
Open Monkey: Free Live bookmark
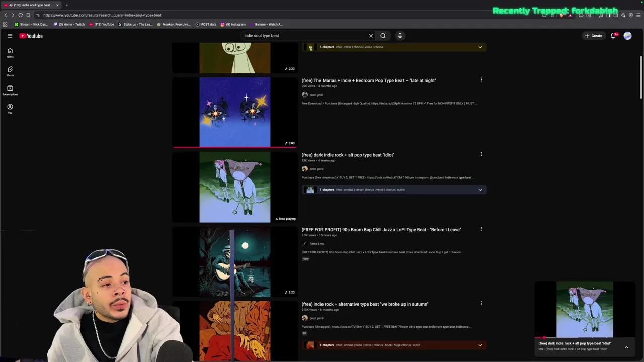[174, 24]
